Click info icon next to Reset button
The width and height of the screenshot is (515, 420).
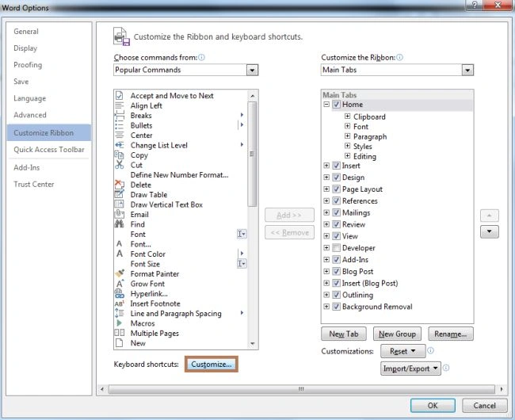pyautogui.click(x=430, y=351)
